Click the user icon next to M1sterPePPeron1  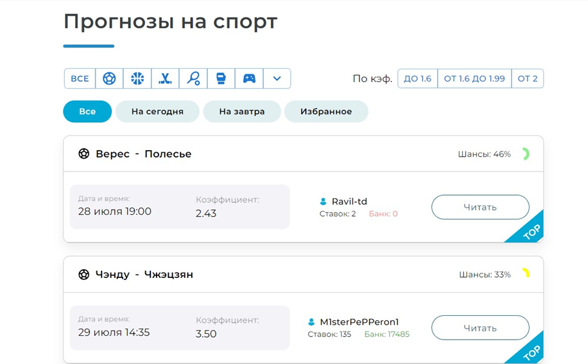click(x=313, y=322)
